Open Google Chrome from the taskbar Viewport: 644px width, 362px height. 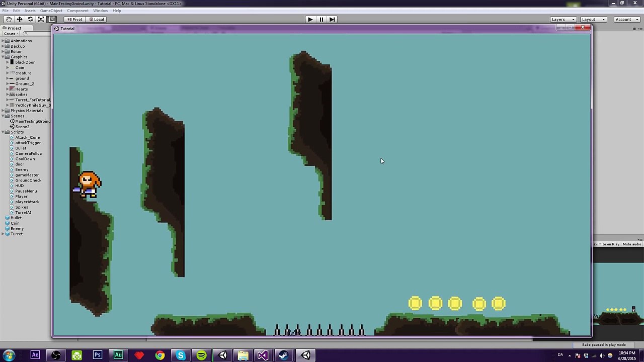(x=159, y=355)
